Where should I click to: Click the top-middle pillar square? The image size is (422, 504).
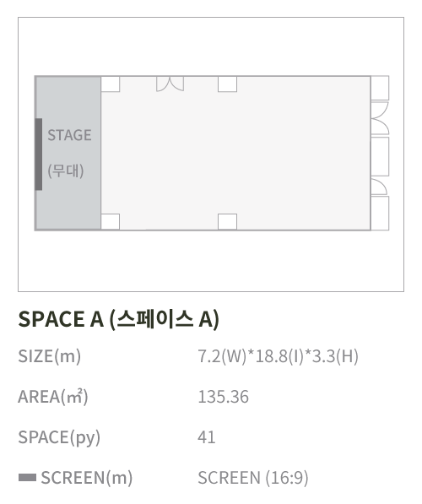click(x=228, y=84)
